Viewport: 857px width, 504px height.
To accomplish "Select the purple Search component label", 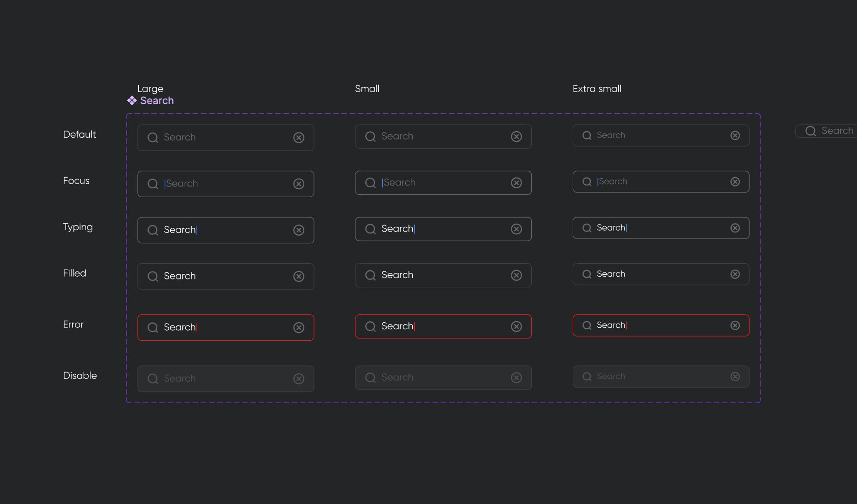I will tap(157, 100).
